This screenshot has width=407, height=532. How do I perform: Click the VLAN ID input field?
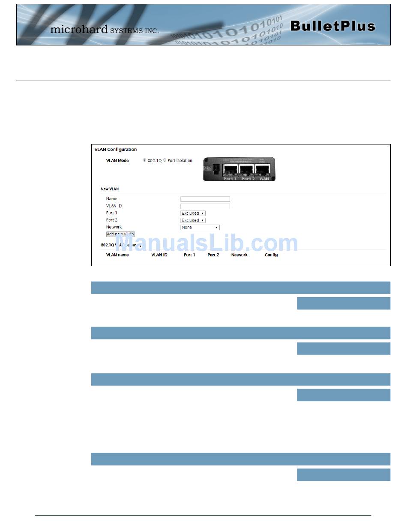(205, 206)
